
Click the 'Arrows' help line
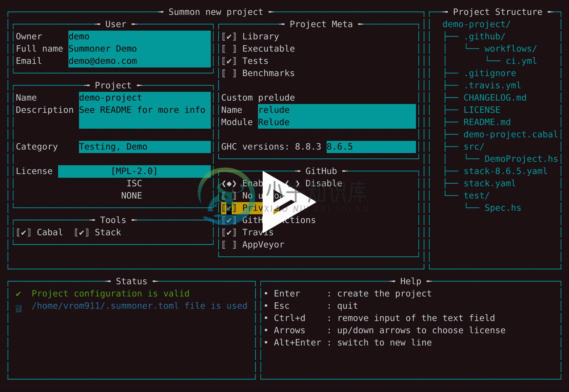click(x=385, y=330)
